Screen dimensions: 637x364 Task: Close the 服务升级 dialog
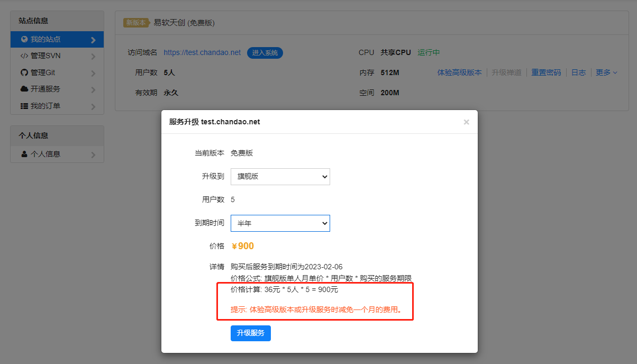(x=466, y=122)
